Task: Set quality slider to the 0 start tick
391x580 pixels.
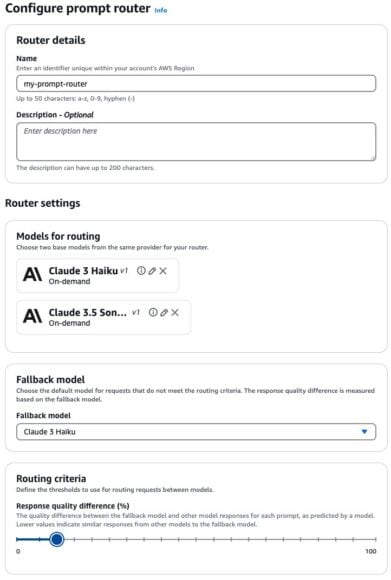Action: [x=17, y=539]
